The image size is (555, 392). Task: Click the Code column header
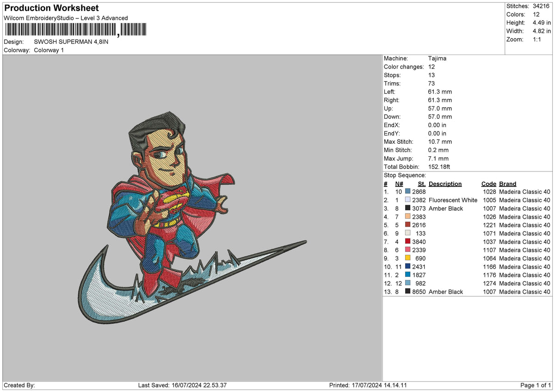(x=488, y=184)
